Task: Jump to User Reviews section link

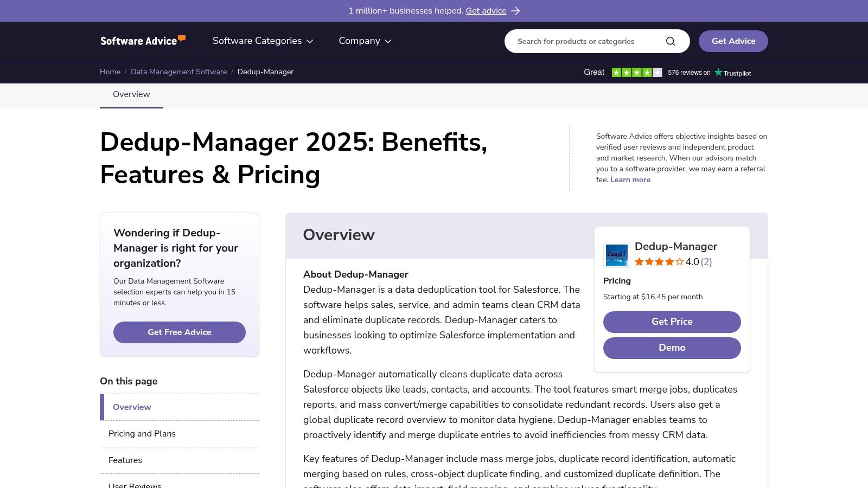Action: 135,484
